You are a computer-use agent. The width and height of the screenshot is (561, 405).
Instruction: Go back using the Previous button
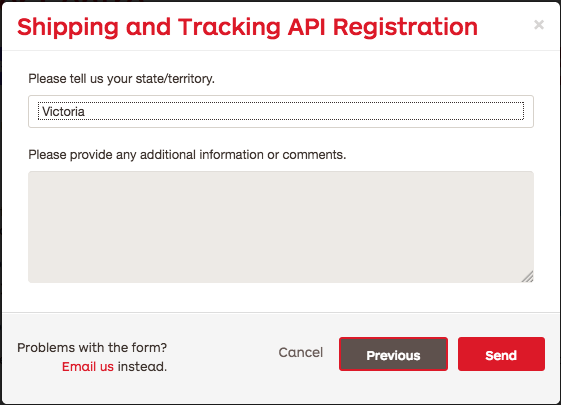tap(393, 354)
